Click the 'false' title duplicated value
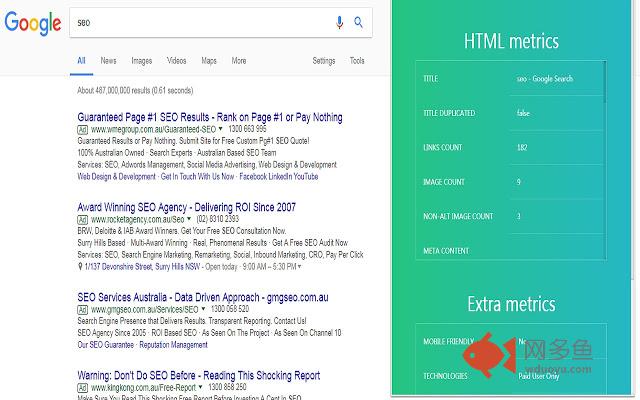The height and width of the screenshot is (400, 640). pos(523,113)
